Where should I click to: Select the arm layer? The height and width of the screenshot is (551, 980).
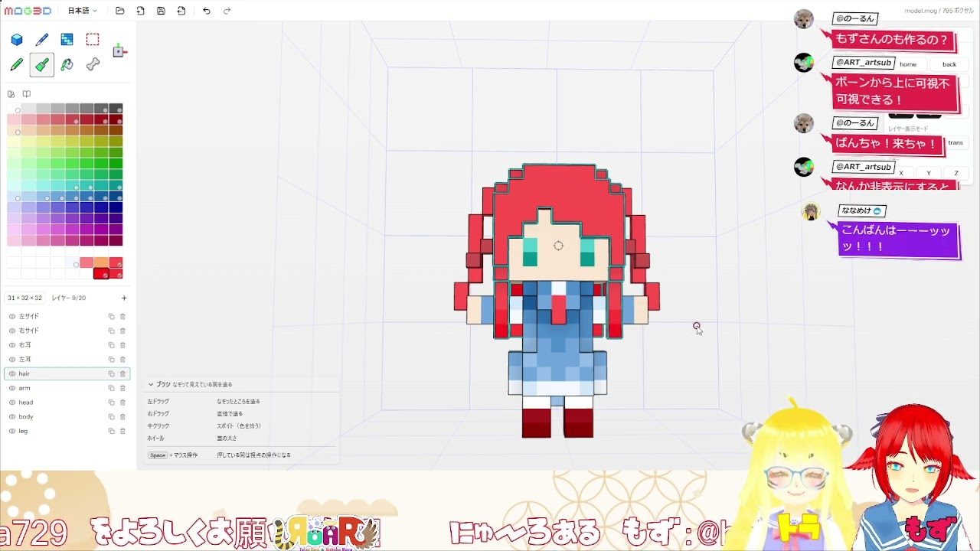[67, 388]
